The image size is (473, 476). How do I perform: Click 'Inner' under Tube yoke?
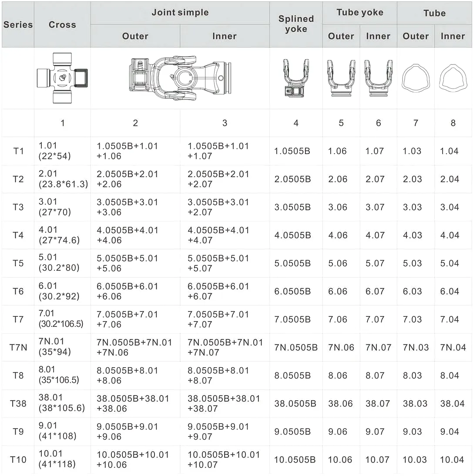[x=378, y=36]
